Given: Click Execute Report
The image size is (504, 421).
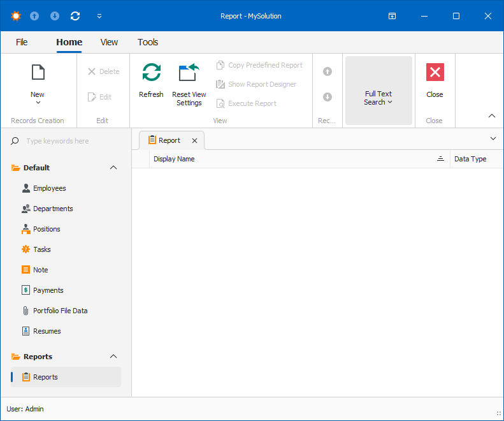Looking at the screenshot, I should [x=246, y=103].
